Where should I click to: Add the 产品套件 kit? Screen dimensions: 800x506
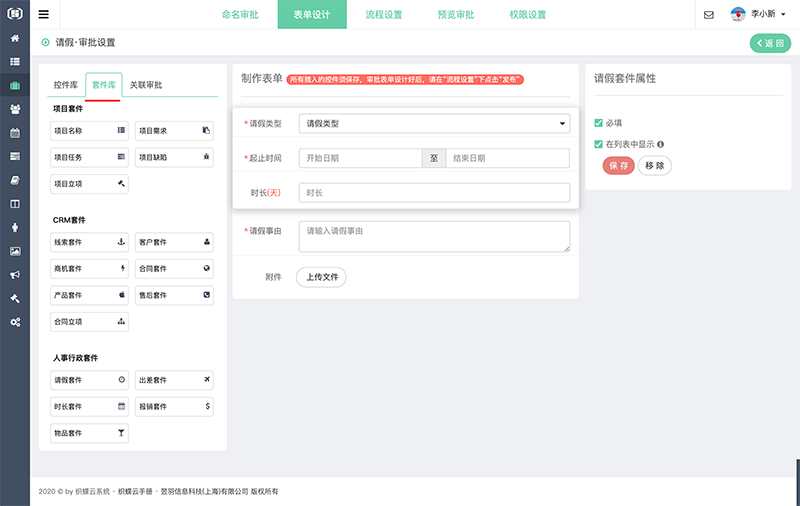(x=89, y=295)
